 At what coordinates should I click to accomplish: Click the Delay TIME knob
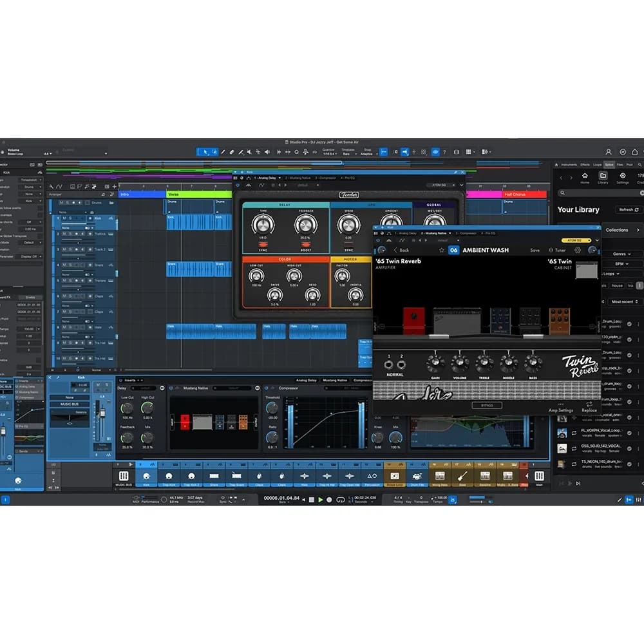click(263, 224)
